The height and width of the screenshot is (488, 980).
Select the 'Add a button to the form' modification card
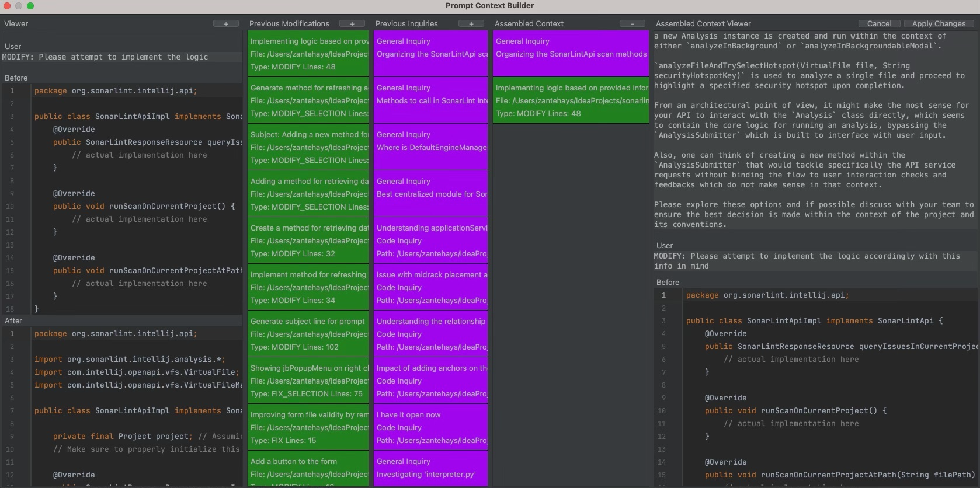(308, 469)
